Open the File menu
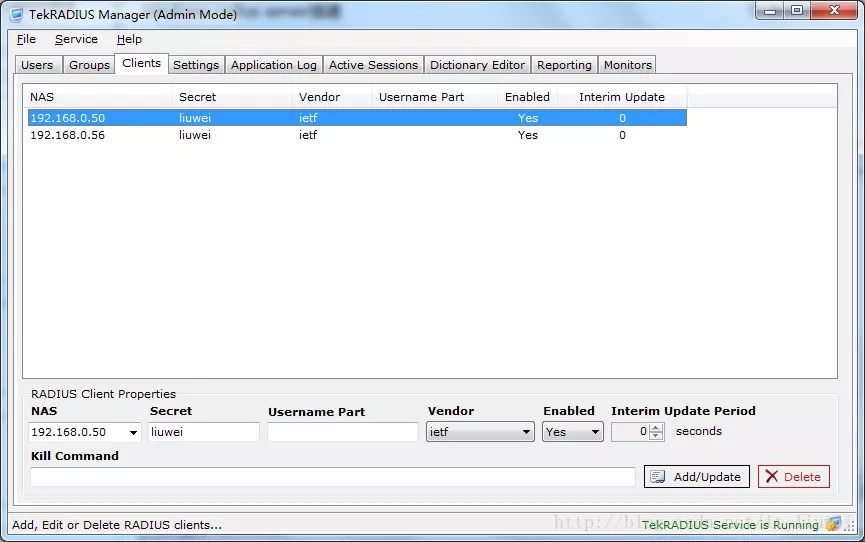 coord(26,39)
